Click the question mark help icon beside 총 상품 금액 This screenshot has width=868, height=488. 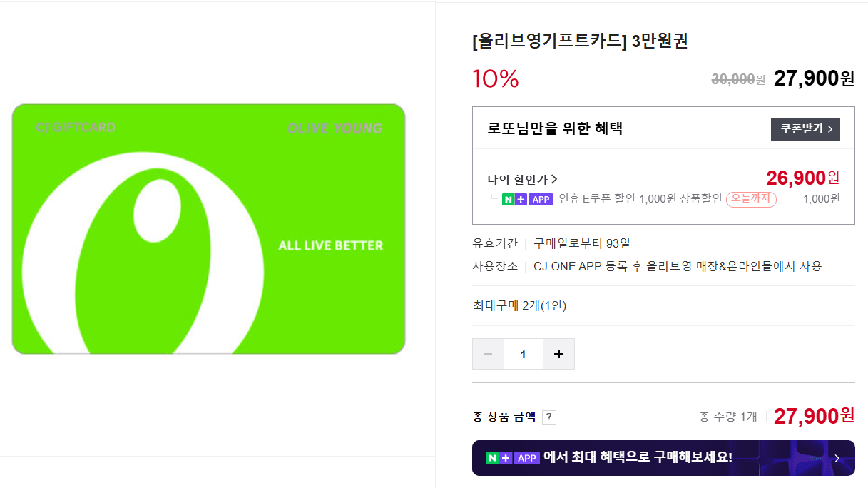(549, 417)
